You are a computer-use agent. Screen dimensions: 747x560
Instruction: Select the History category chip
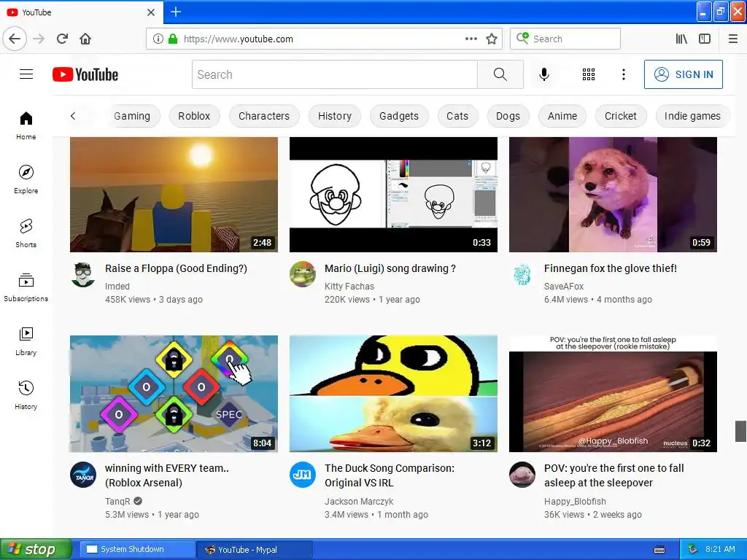pyautogui.click(x=334, y=116)
